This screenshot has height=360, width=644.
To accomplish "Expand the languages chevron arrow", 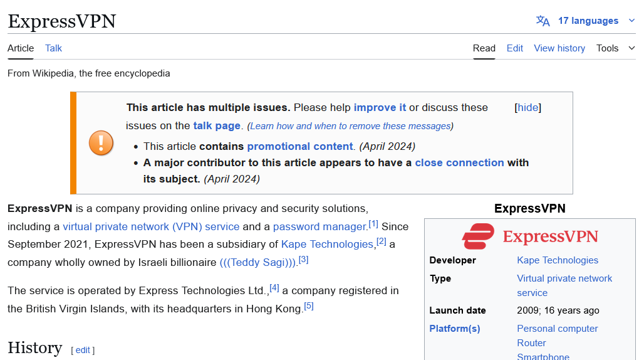I will pyautogui.click(x=631, y=21).
